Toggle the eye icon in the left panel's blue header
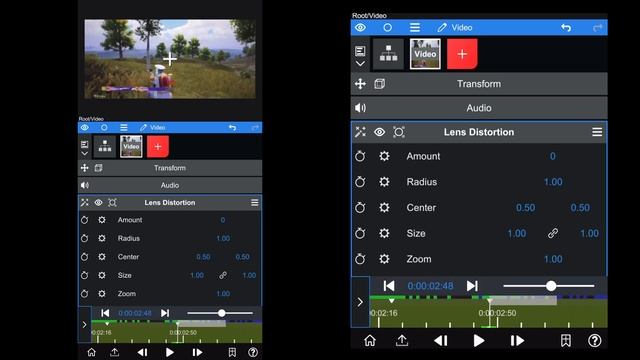Screen dimensions: 640x360 click(85, 127)
